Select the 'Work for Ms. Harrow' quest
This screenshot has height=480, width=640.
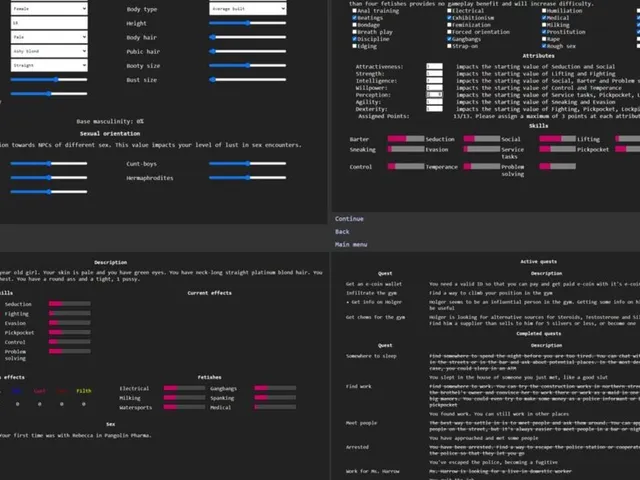coord(373,471)
